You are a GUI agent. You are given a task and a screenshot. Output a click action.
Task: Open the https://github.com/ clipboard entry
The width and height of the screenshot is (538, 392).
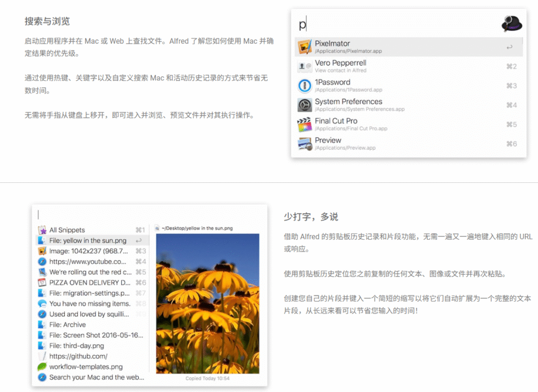click(78, 356)
